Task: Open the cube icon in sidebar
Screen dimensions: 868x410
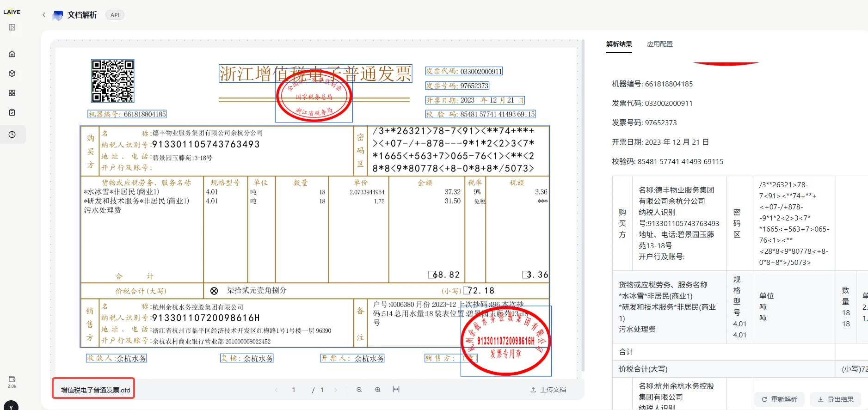Action: (12, 73)
